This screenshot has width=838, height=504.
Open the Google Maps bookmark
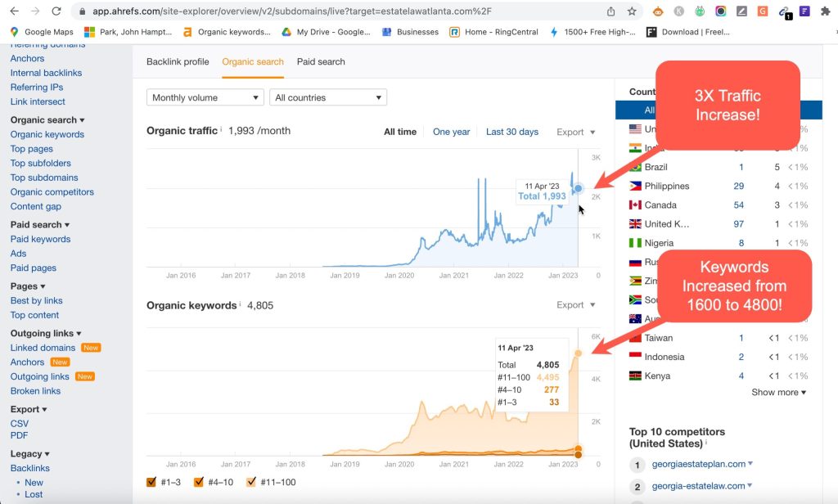(x=43, y=32)
